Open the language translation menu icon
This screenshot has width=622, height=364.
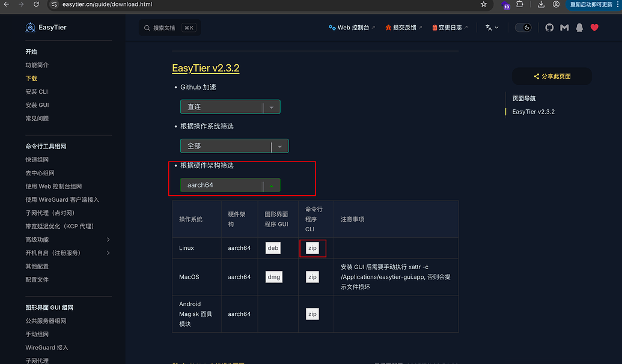492,28
